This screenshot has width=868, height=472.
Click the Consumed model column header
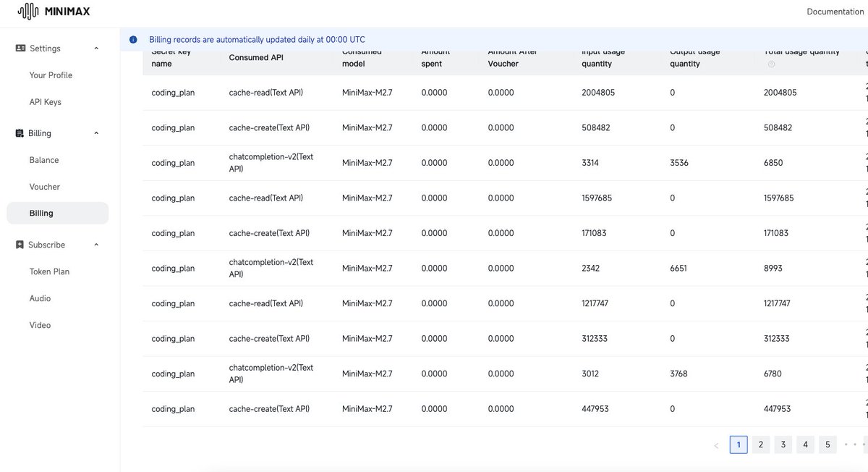(362, 57)
